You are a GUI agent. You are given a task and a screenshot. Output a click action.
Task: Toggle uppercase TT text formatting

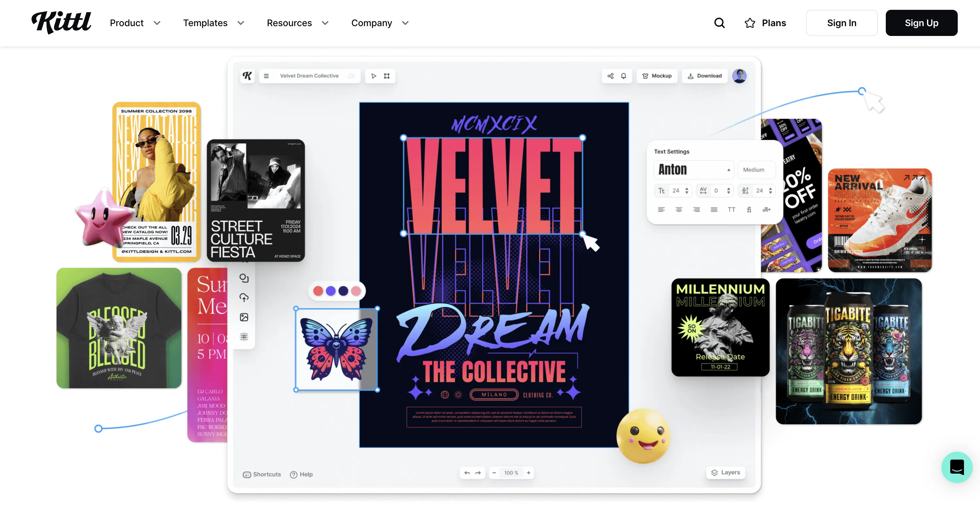tap(731, 210)
